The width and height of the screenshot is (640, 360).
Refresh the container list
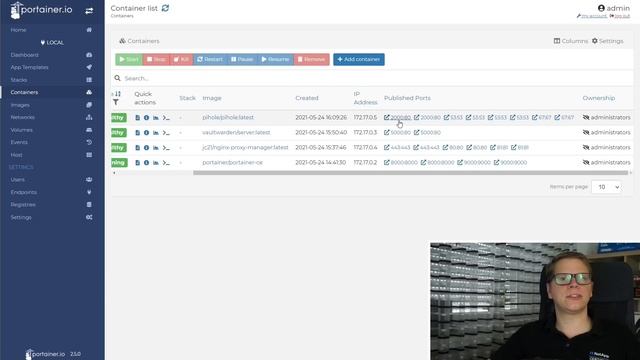coord(165,8)
